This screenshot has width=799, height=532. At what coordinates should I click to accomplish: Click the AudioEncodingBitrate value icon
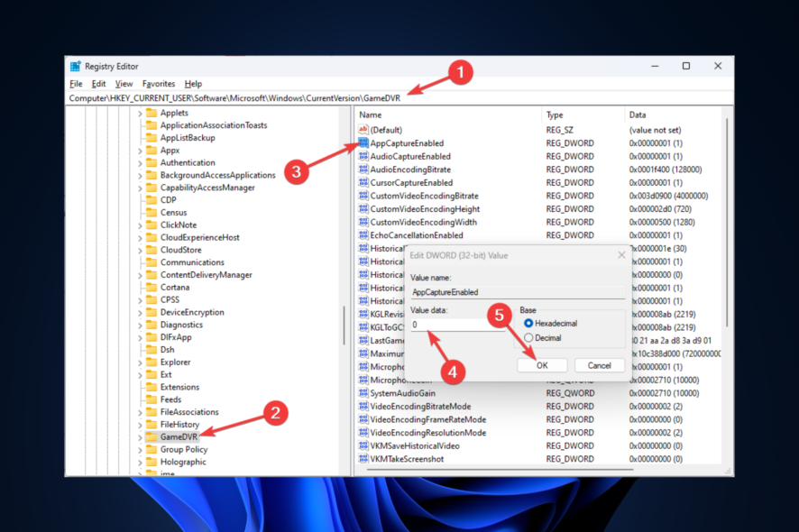click(363, 170)
